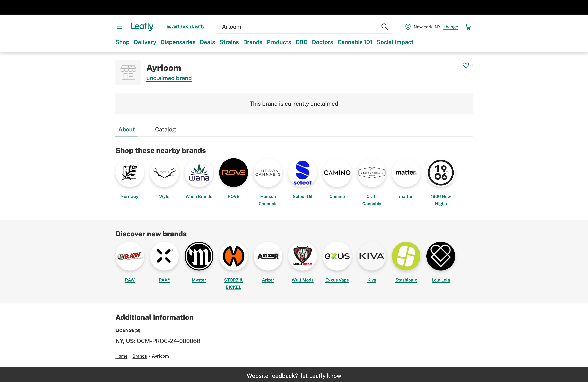Switch to the Catalog tab
Viewport: 588px width, 382px height.
pyautogui.click(x=165, y=129)
